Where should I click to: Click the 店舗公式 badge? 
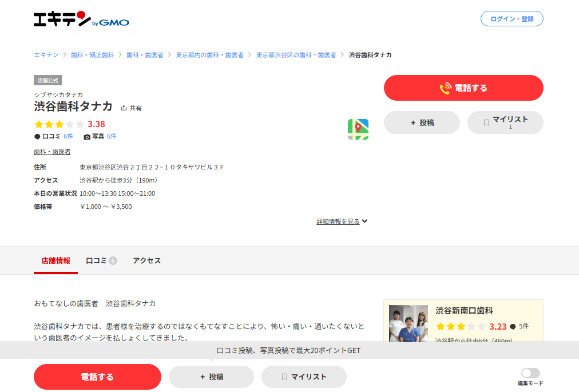pos(47,80)
